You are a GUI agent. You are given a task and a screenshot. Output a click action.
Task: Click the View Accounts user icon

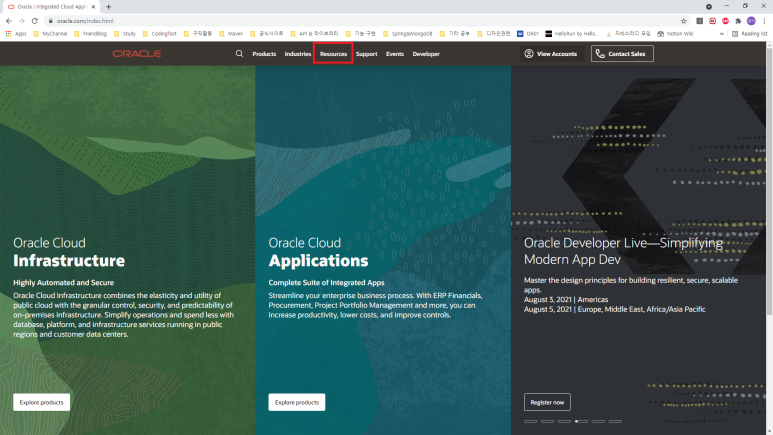pyautogui.click(x=528, y=53)
